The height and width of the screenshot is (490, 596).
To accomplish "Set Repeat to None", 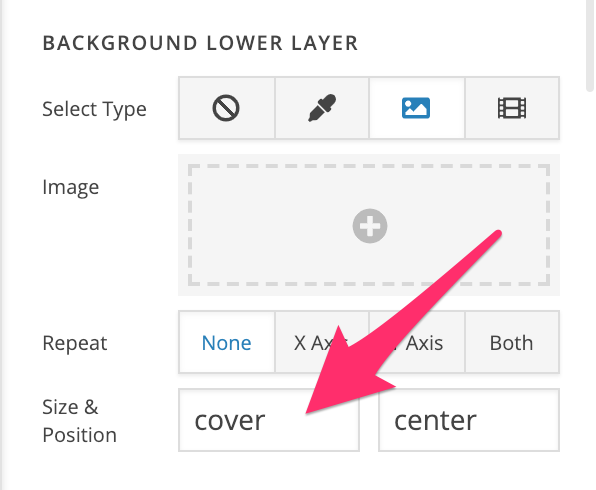I will tap(227, 343).
